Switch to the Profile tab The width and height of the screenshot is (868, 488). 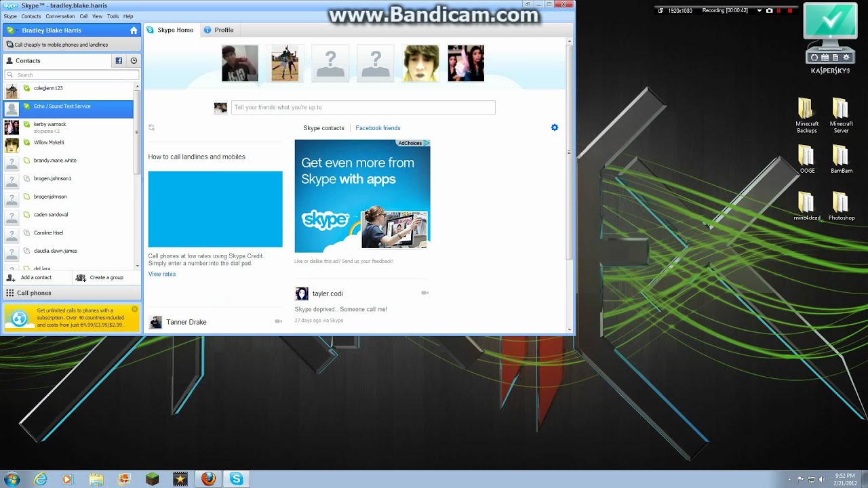pyautogui.click(x=219, y=30)
